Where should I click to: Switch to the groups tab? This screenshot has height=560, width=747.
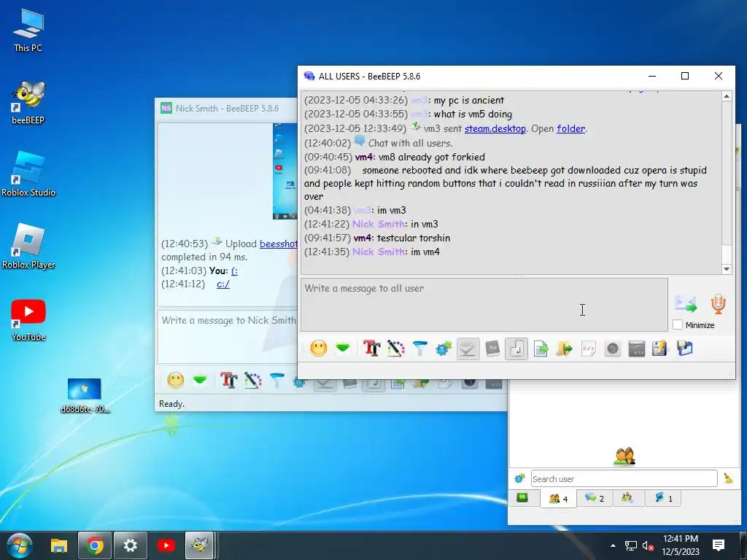tap(627, 498)
